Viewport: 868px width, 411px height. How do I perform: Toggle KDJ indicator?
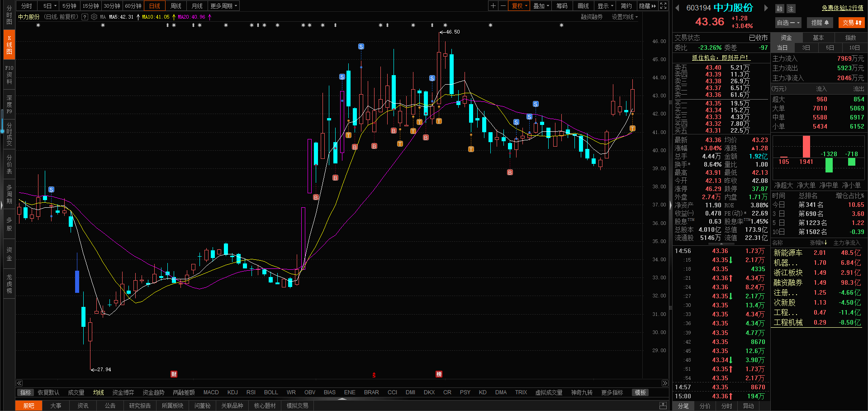coord(232,392)
